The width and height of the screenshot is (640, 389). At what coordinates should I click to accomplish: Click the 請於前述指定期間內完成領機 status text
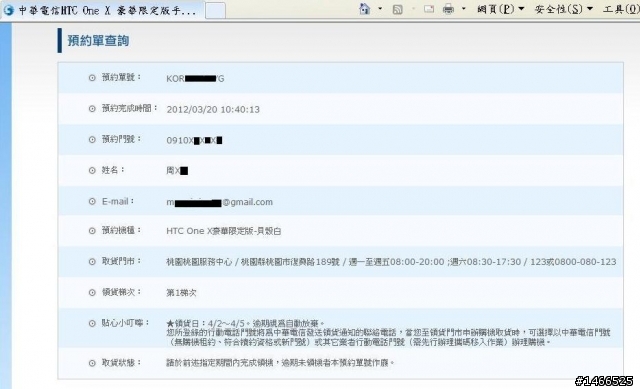pyautogui.click(x=280, y=362)
